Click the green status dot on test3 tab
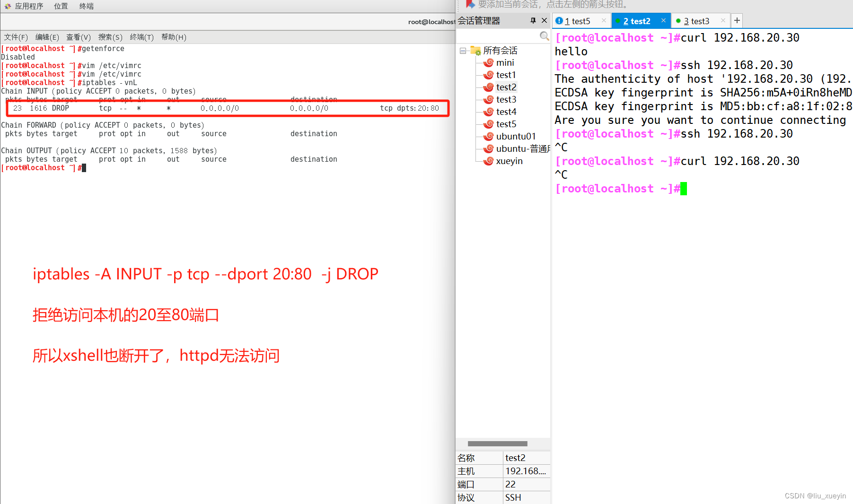 (679, 21)
